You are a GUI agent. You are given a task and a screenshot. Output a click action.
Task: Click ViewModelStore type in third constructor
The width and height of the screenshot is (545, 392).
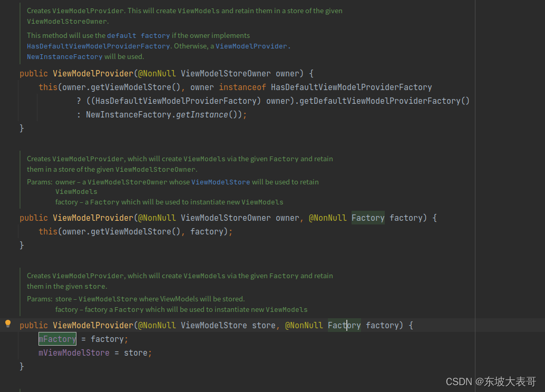coord(214,326)
